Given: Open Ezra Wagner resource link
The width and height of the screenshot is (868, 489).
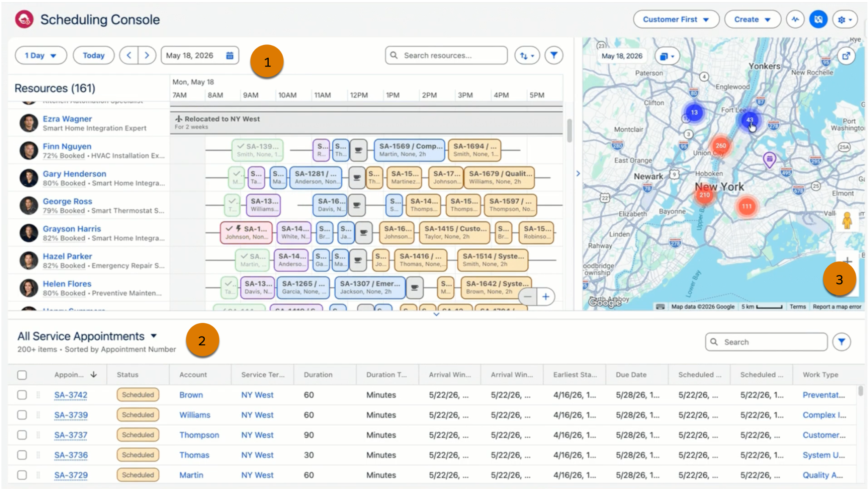Looking at the screenshot, I should pos(67,119).
